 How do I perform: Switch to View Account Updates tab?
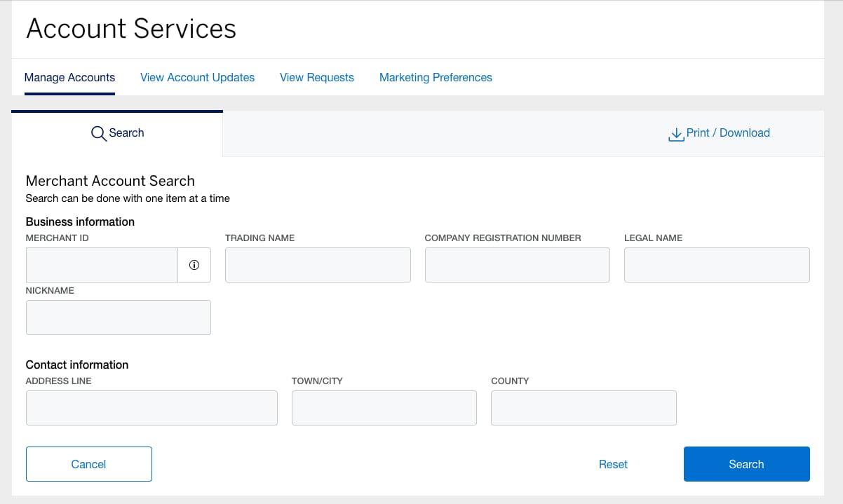coord(197,78)
